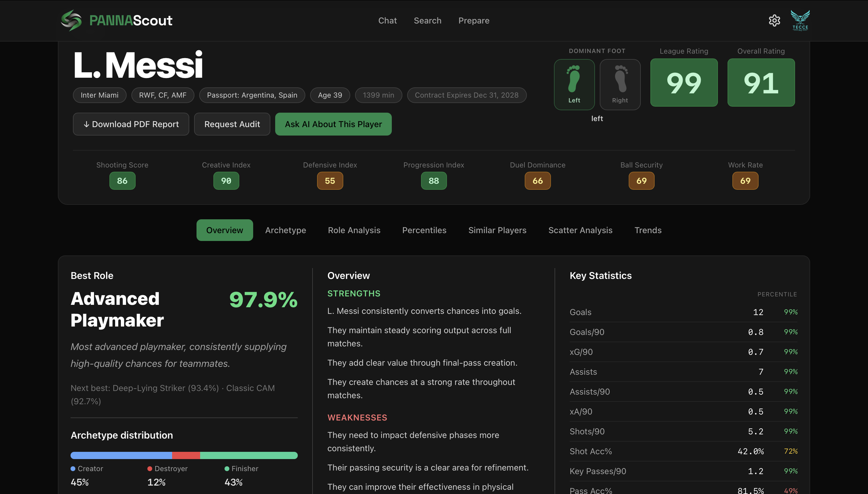Click the TECCE club crest icon
Viewport: 868px width, 494px height.
tap(800, 20)
